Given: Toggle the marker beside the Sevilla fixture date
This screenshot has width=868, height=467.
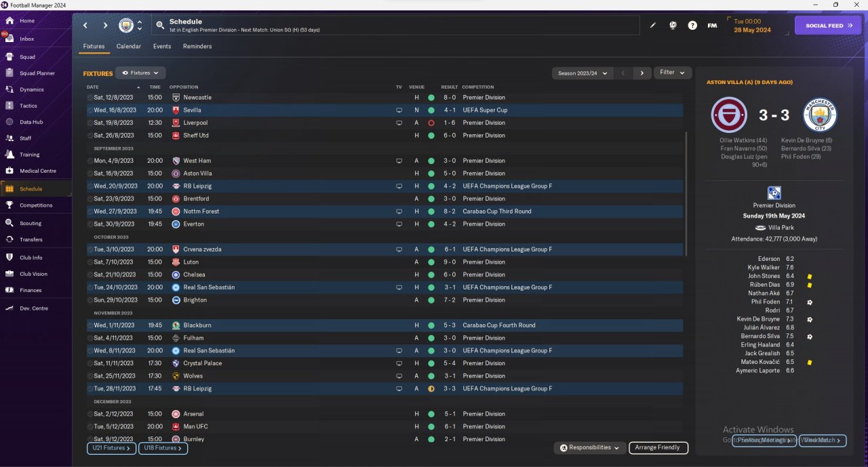Looking at the screenshot, I should coord(90,110).
